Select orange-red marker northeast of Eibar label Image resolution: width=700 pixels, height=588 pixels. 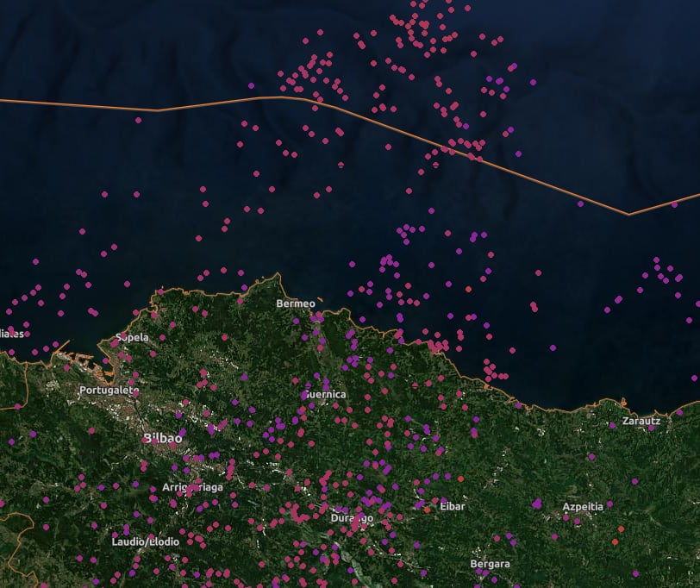[x=459, y=478]
